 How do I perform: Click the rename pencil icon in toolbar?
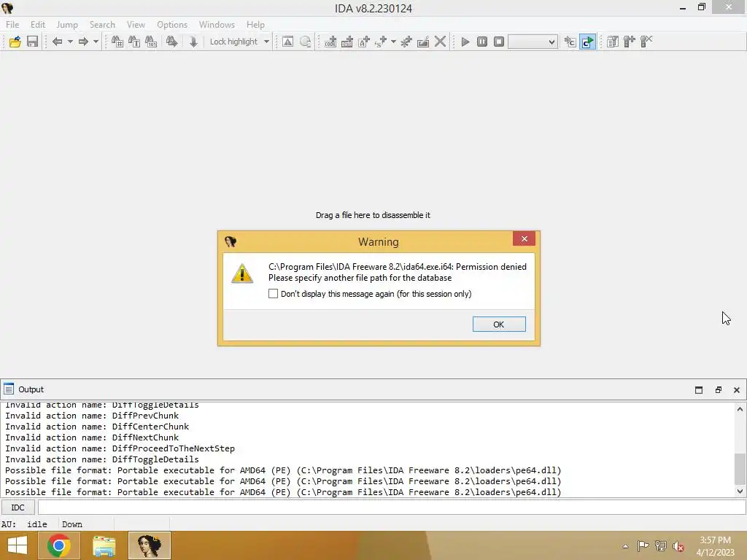423,42
